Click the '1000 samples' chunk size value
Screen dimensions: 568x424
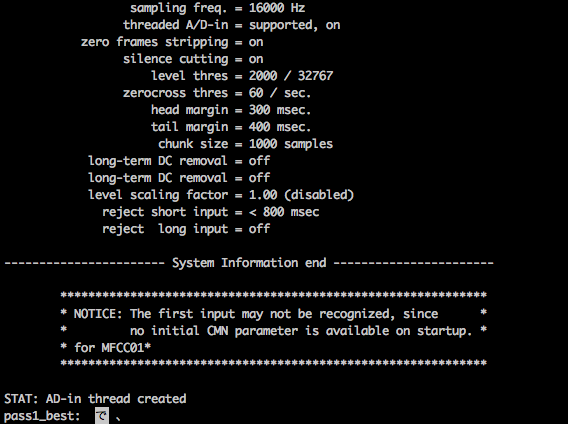[x=291, y=144]
